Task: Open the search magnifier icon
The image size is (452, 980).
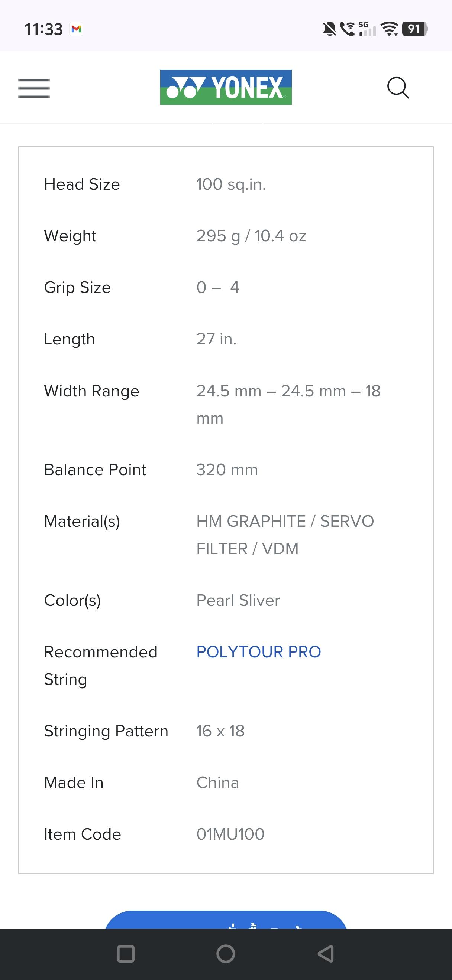Action: pyautogui.click(x=398, y=88)
